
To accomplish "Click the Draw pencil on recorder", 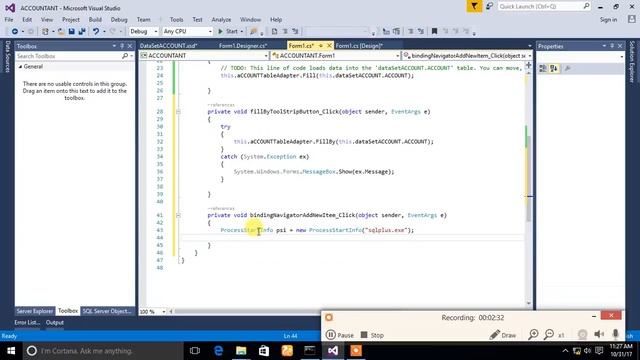I will click(503, 335).
